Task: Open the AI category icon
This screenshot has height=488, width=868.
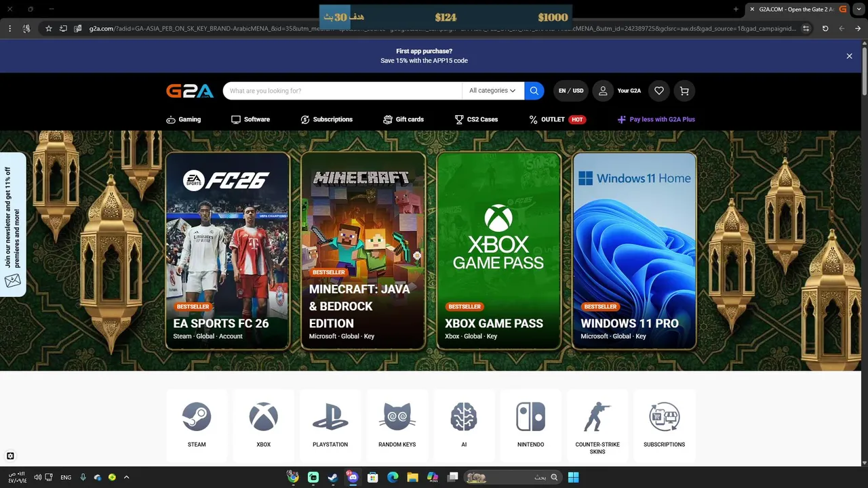Action: [464, 417]
